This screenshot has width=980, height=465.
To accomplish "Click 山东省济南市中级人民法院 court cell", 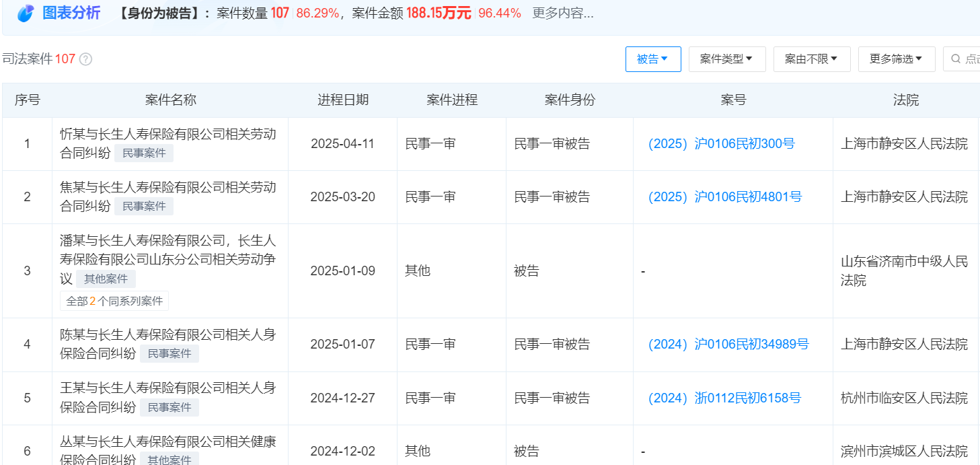I will click(905, 271).
